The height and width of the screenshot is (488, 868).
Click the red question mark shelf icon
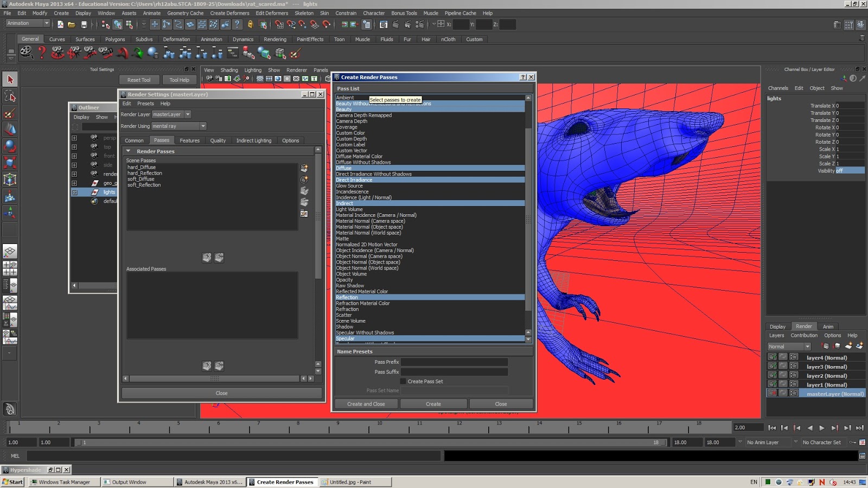(42, 53)
